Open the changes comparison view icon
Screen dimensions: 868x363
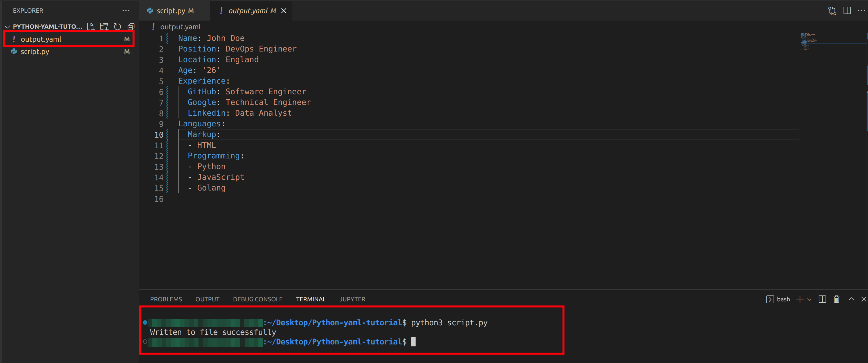click(x=832, y=10)
